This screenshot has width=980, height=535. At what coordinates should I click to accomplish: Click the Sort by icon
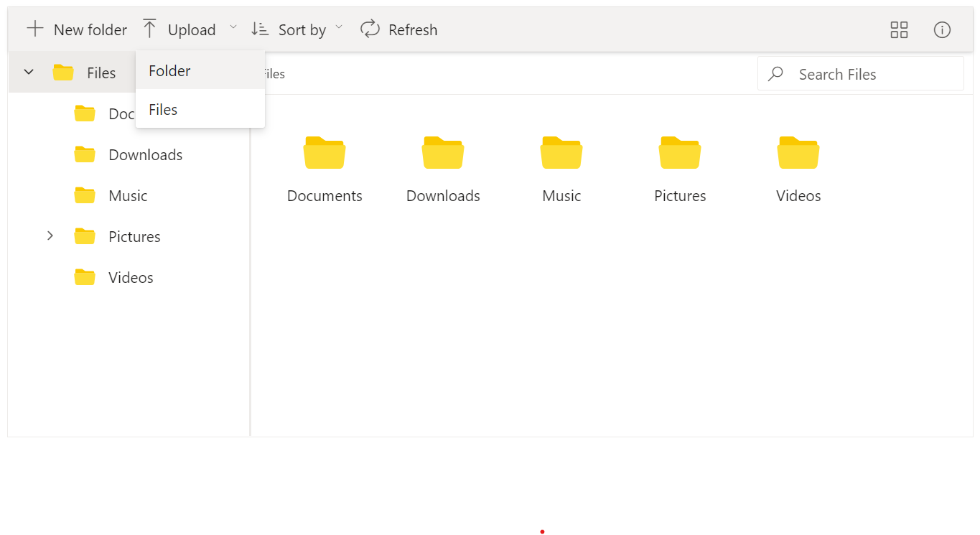point(260,29)
